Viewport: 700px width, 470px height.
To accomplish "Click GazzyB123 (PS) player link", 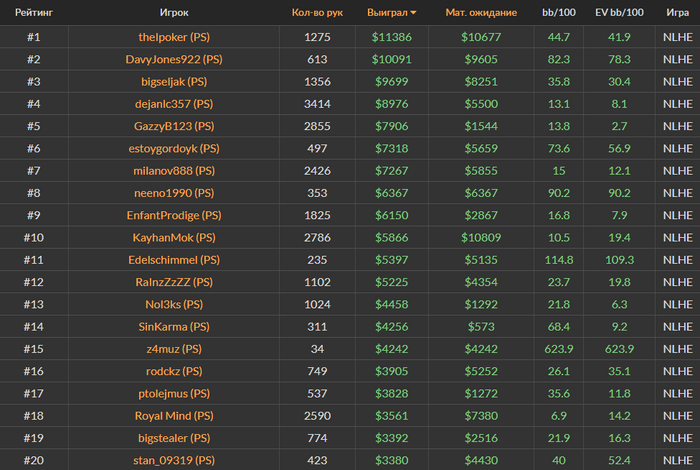I will tap(174, 126).
